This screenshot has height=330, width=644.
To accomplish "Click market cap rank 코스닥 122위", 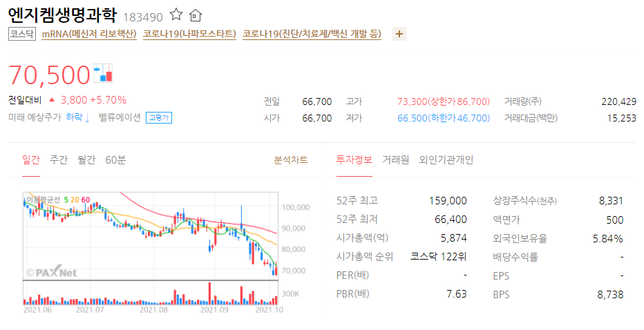I will pos(439,257).
